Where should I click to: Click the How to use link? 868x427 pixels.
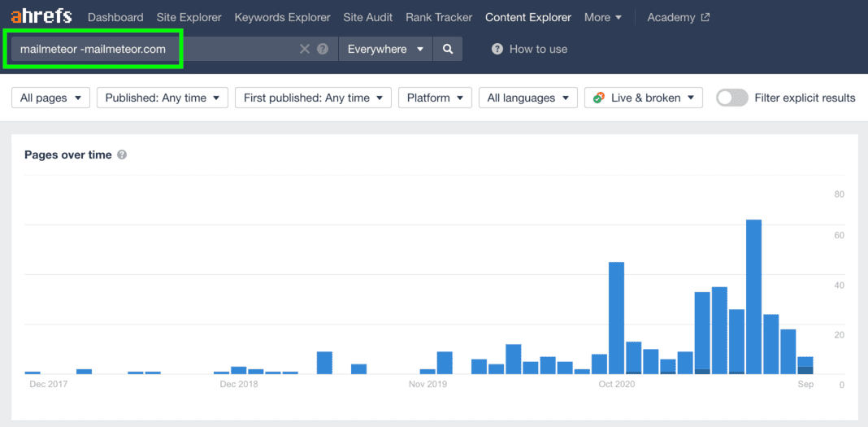click(x=538, y=49)
